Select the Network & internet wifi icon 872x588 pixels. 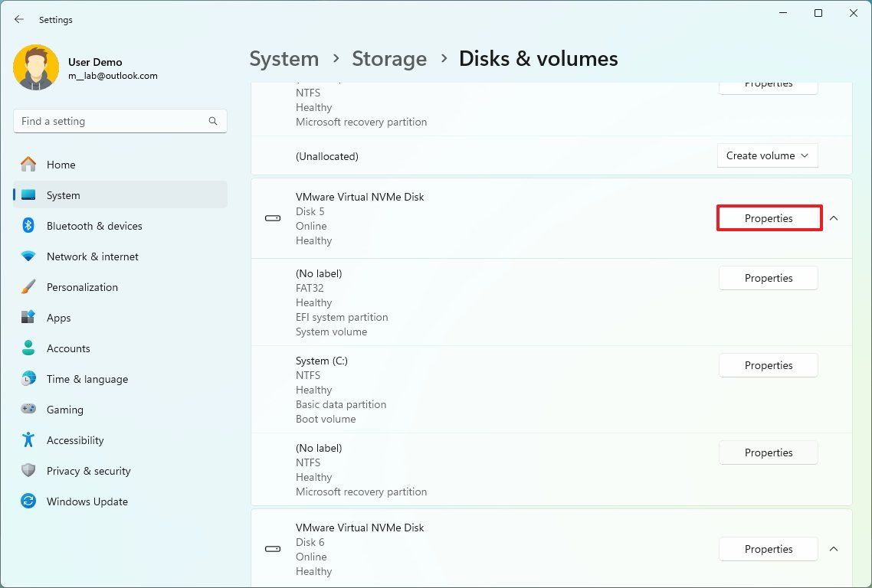tap(28, 256)
